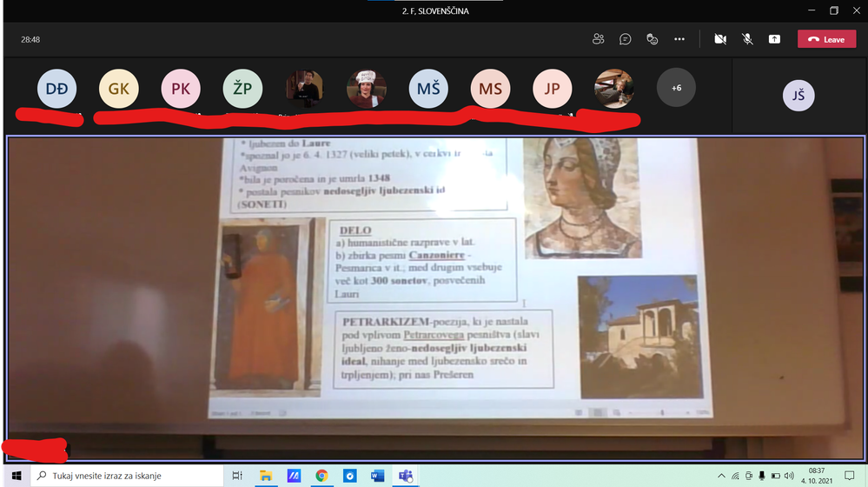The image size is (868, 487).
Task: Select participant avatar PK
Action: [x=181, y=89]
